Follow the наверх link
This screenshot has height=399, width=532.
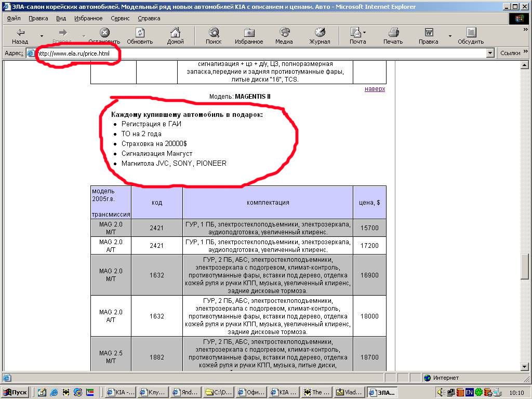375,89
